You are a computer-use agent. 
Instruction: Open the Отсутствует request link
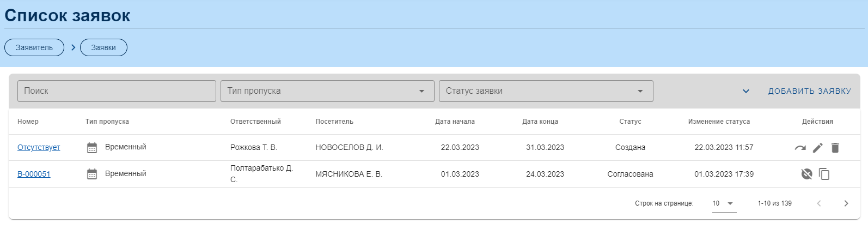[x=39, y=147]
